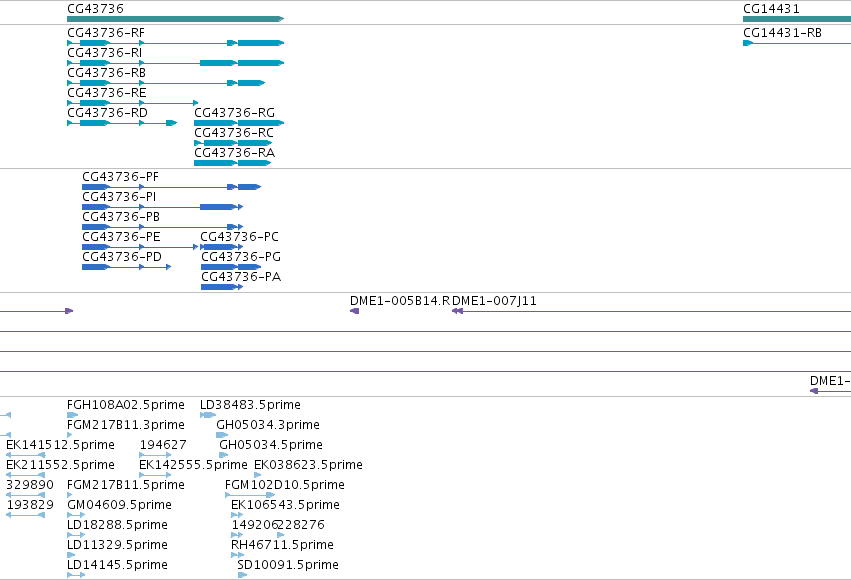Select EST LD18288.5prime
This screenshot has height=580, width=851.
(76, 536)
